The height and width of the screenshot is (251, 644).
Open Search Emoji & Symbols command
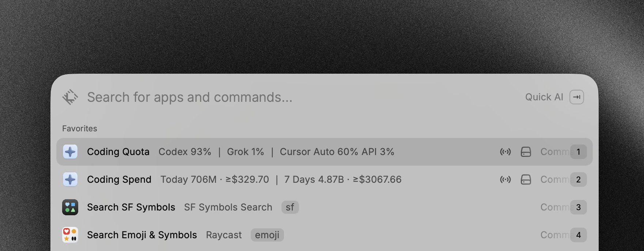[x=325, y=235]
